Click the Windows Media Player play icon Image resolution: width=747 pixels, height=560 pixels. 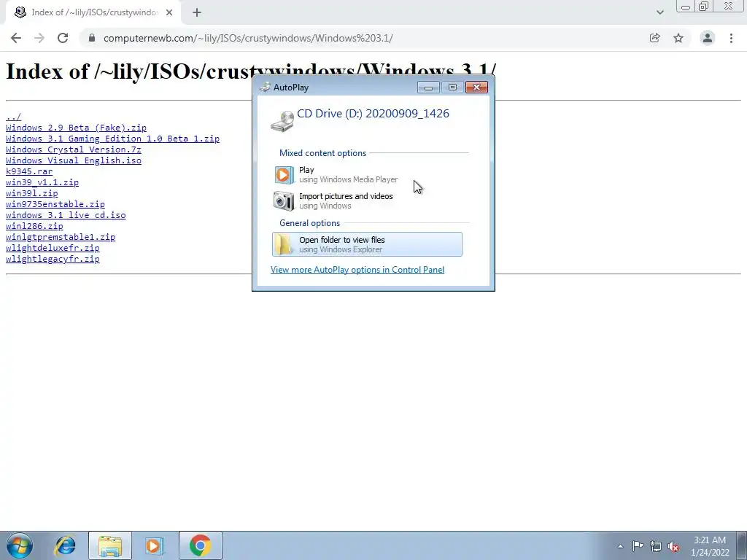284,175
